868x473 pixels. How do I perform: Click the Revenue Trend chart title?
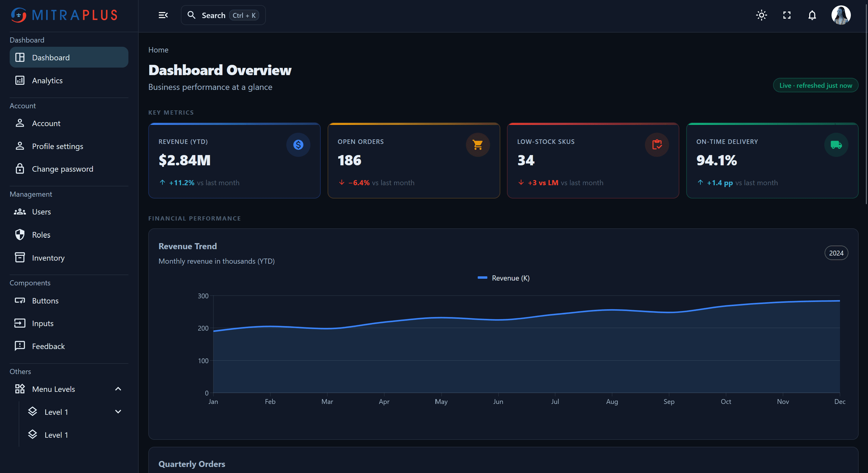[187, 246]
